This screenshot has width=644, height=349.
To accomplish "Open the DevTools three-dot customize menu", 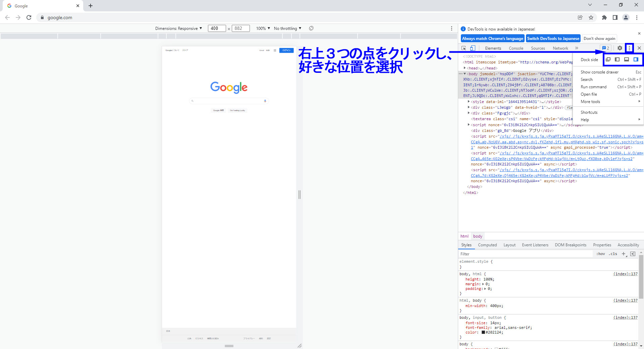I will pyautogui.click(x=629, y=48).
